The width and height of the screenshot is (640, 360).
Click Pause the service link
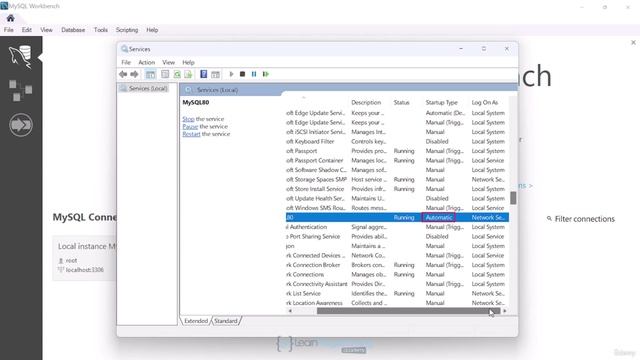point(190,127)
